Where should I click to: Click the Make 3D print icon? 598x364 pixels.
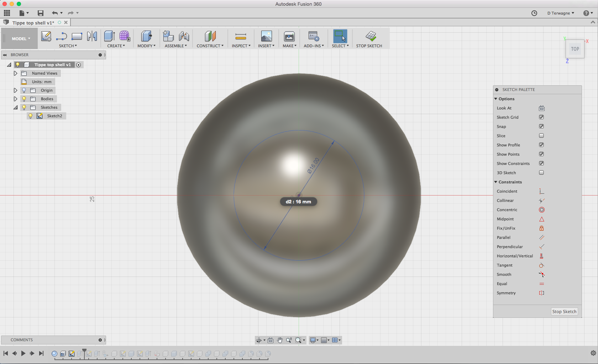pos(289,36)
